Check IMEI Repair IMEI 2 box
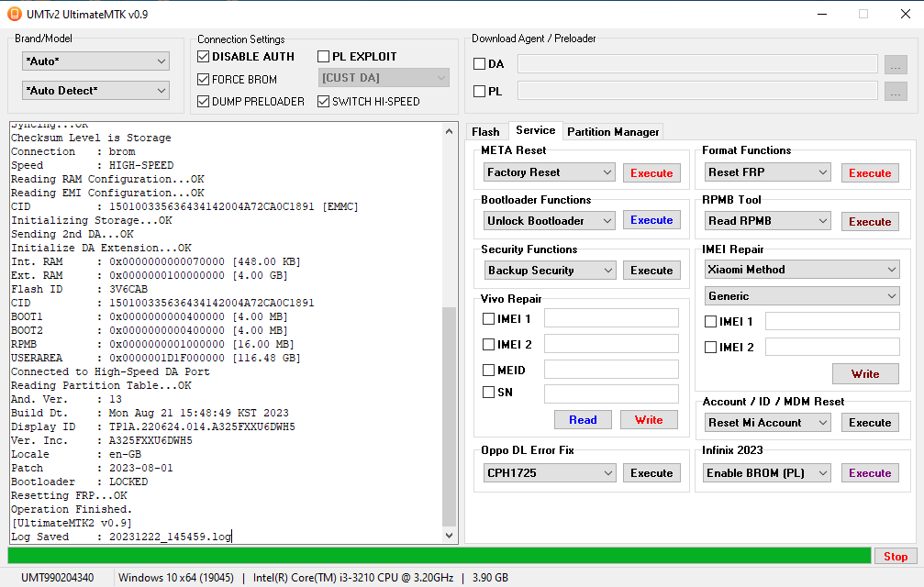Image resolution: width=924 pixels, height=587 pixels. pyautogui.click(x=711, y=347)
